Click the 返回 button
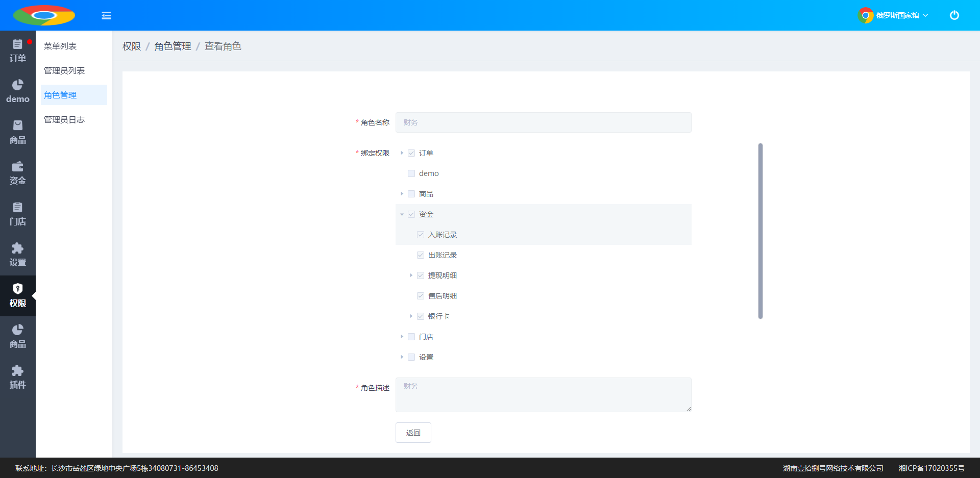 click(x=413, y=433)
